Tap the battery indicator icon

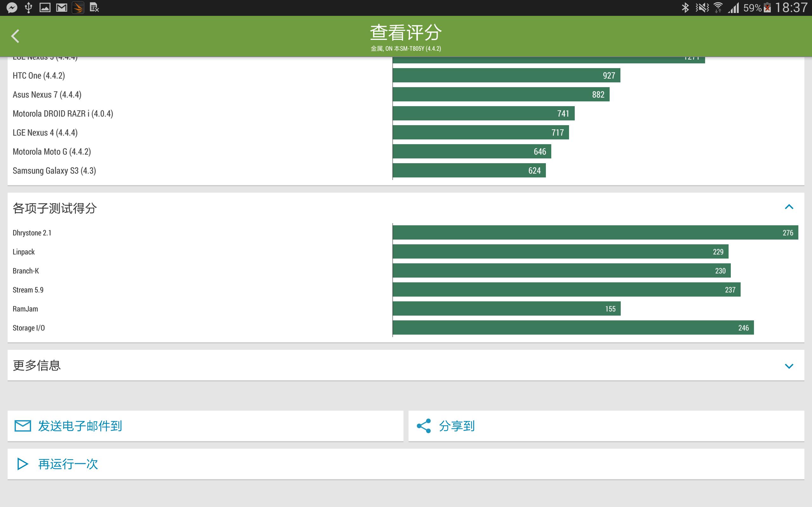[x=767, y=8]
